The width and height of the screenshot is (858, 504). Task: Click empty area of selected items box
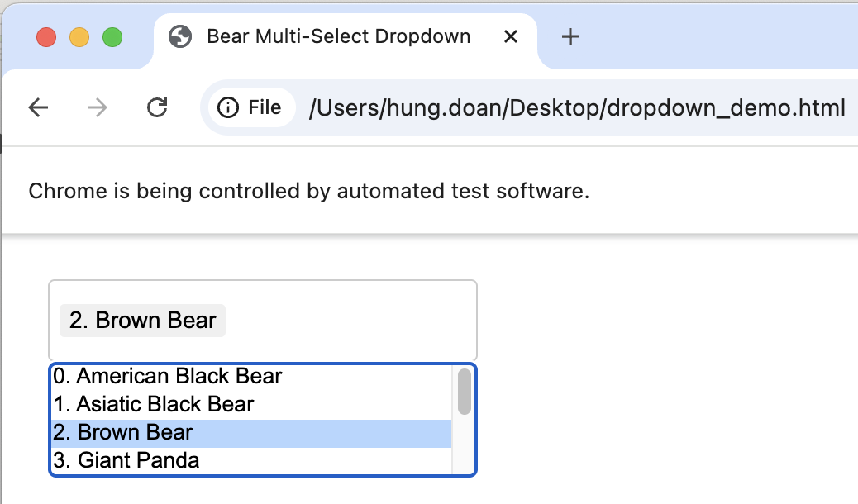355,321
